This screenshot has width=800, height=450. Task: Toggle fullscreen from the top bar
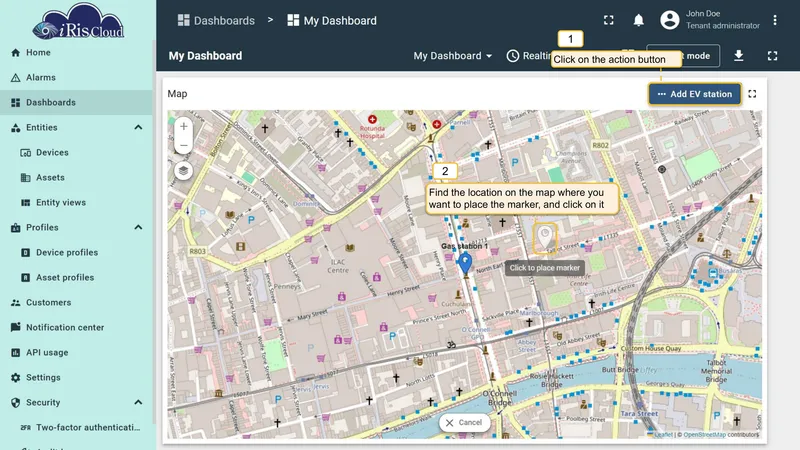coord(609,20)
